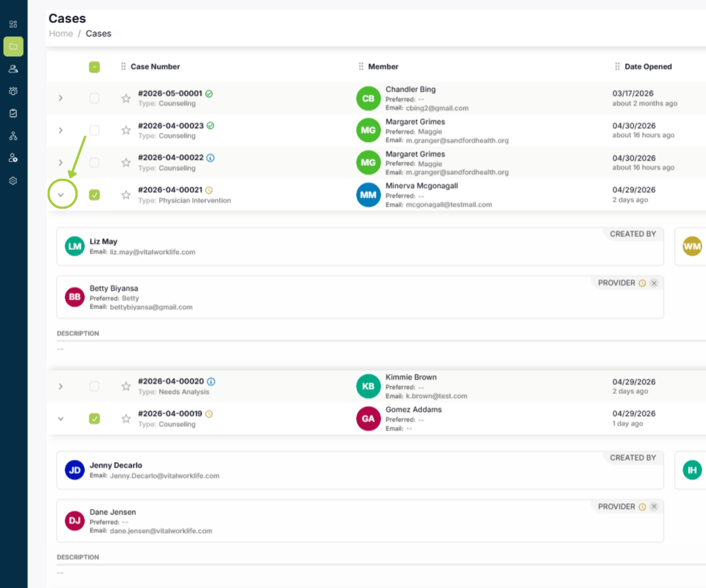
Task: Open case number #2026-04-00022 link
Action: coord(171,158)
